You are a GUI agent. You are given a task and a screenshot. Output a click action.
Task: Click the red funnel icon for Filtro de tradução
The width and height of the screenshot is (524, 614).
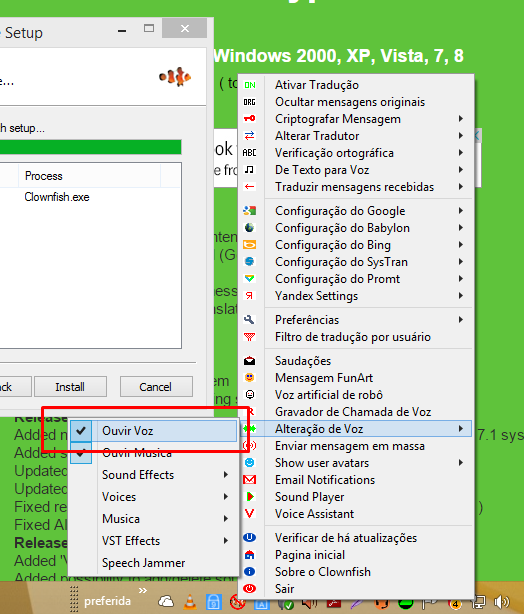click(x=250, y=337)
